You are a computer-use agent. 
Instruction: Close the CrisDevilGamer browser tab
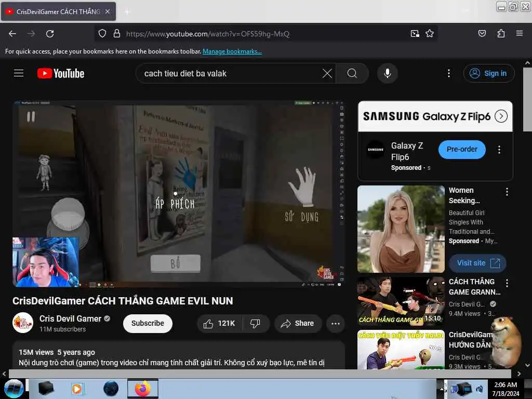(108, 11)
